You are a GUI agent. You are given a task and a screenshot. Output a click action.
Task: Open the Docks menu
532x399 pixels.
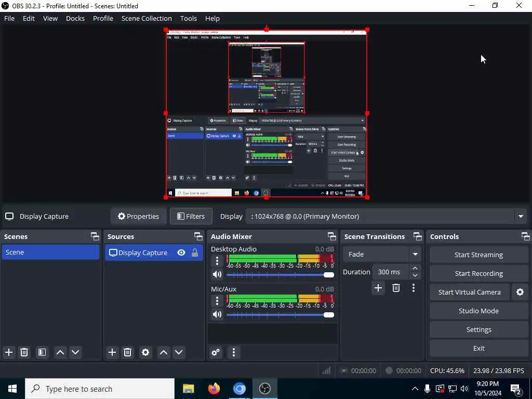pos(75,18)
